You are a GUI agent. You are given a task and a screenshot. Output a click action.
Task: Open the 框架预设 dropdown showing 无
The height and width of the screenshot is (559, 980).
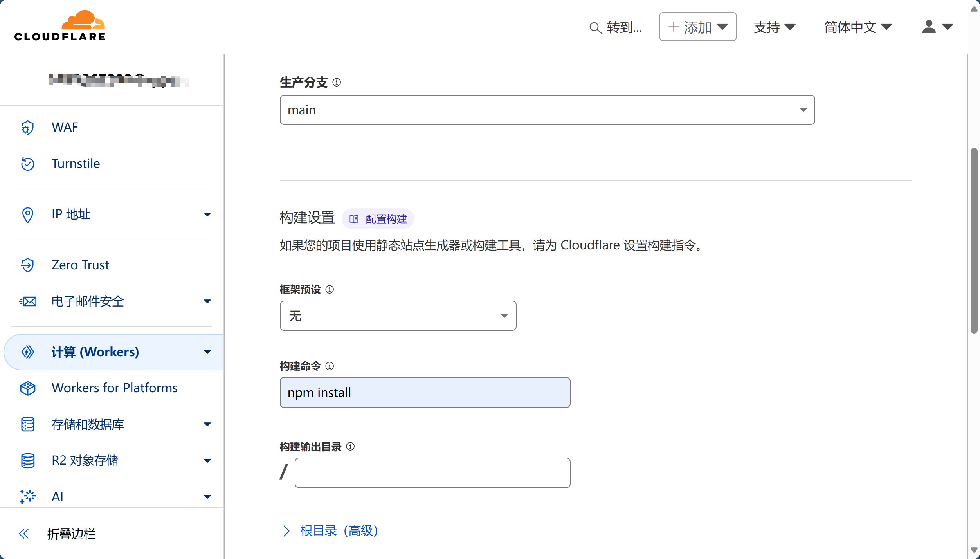point(398,316)
